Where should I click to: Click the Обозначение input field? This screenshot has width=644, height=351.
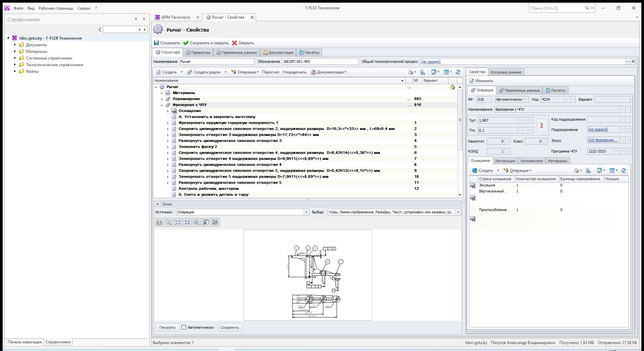320,61
